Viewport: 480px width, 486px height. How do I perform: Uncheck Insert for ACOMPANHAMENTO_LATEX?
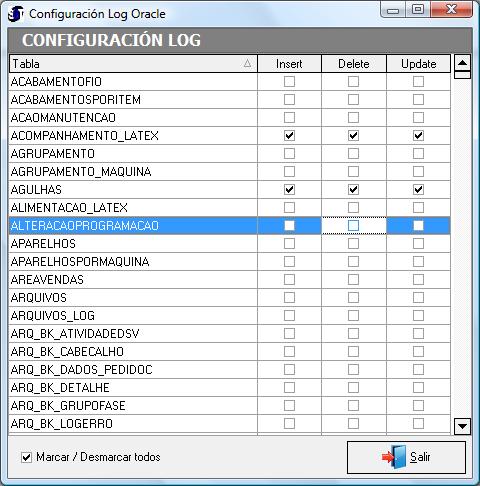(x=289, y=136)
